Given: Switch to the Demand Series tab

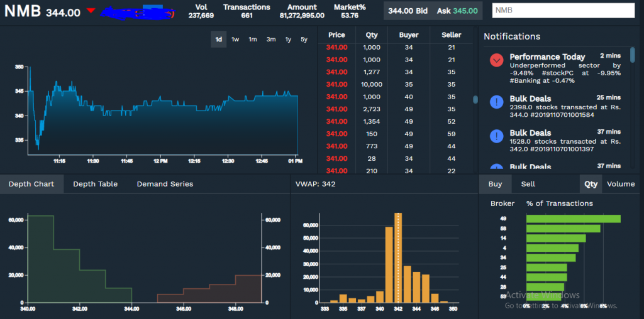Looking at the screenshot, I should tap(165, 184).
